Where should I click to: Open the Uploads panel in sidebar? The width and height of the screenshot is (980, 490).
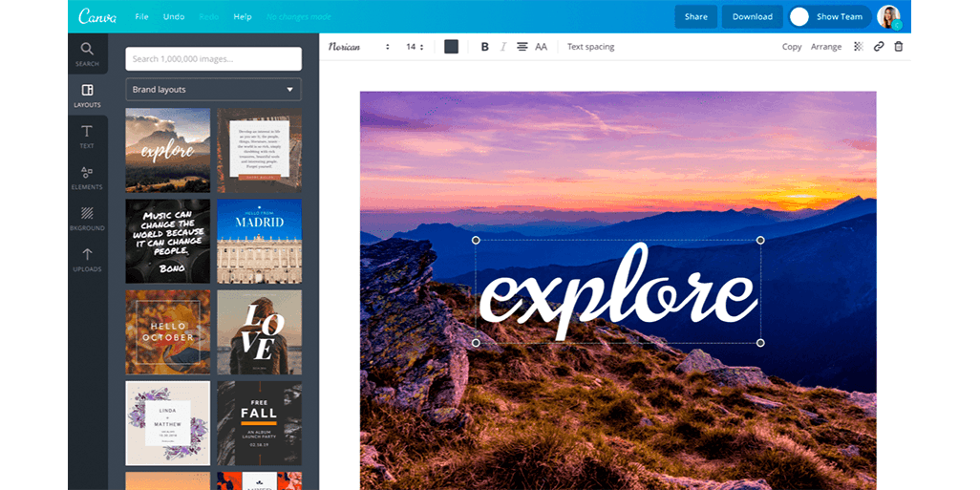88,260
